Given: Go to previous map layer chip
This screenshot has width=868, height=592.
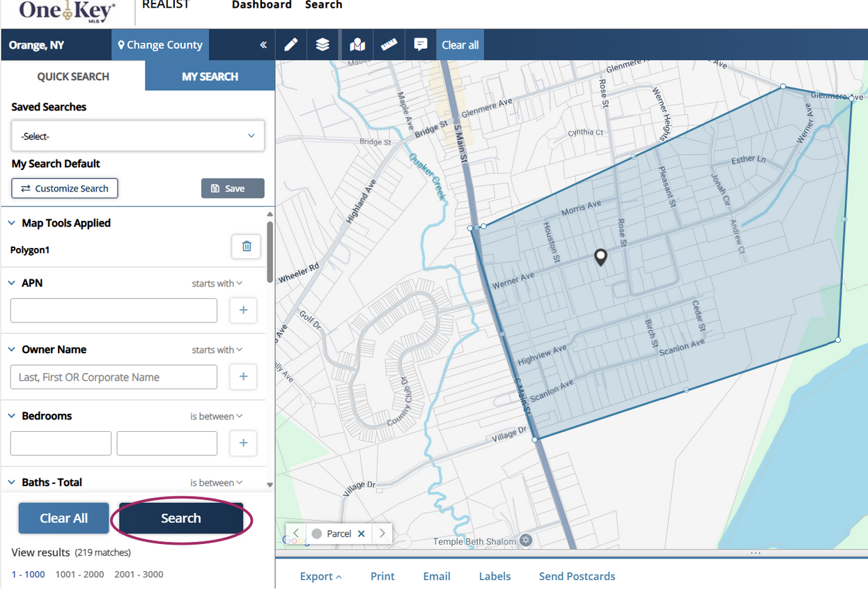Looking at the screenshot, I should (x=295, y=533).
